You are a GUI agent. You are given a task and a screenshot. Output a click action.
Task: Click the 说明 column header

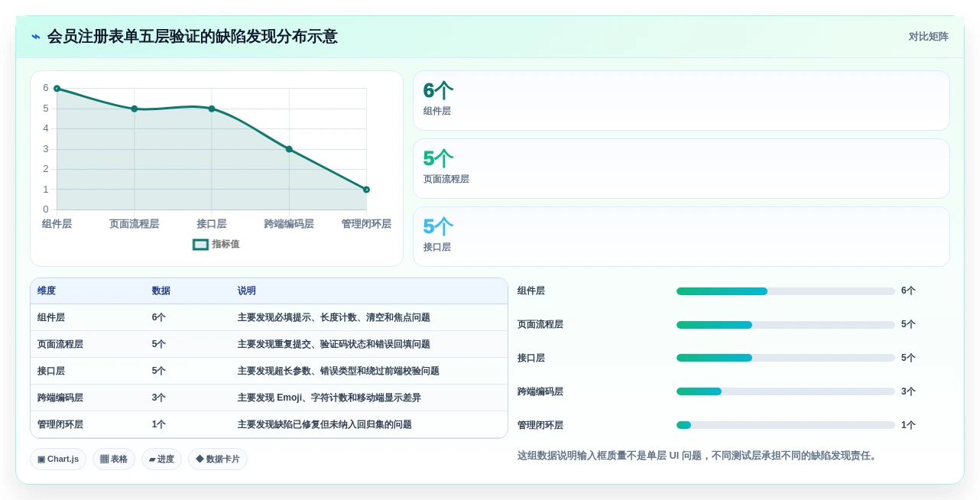[247, 291]
